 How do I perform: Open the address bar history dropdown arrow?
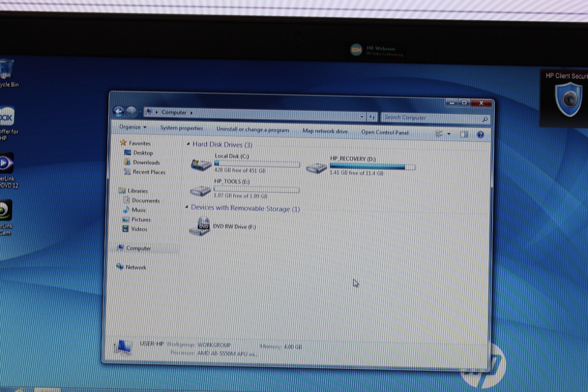click(362, 117)
